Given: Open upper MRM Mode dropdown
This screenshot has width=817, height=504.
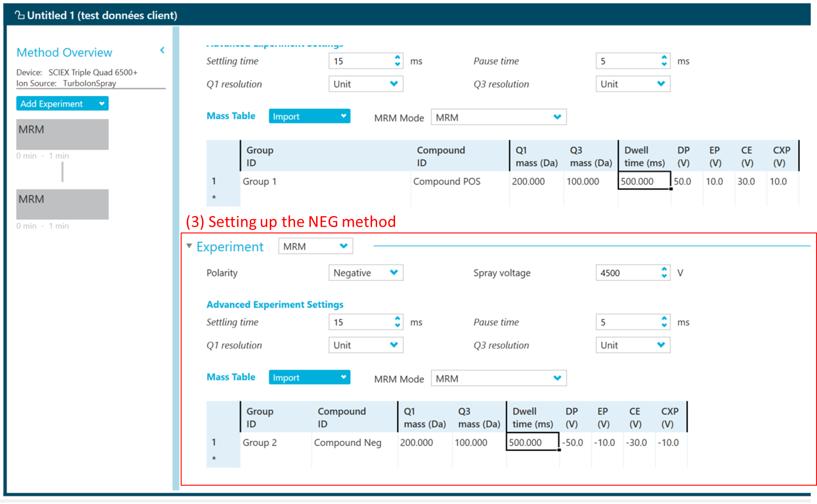Looking at the screenshot, I should click(499, 117).
